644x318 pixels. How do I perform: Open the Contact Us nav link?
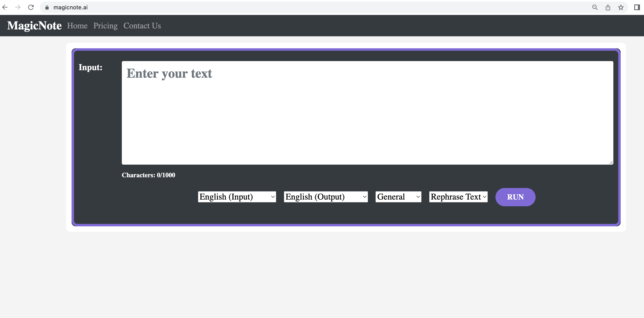[142, 26]
